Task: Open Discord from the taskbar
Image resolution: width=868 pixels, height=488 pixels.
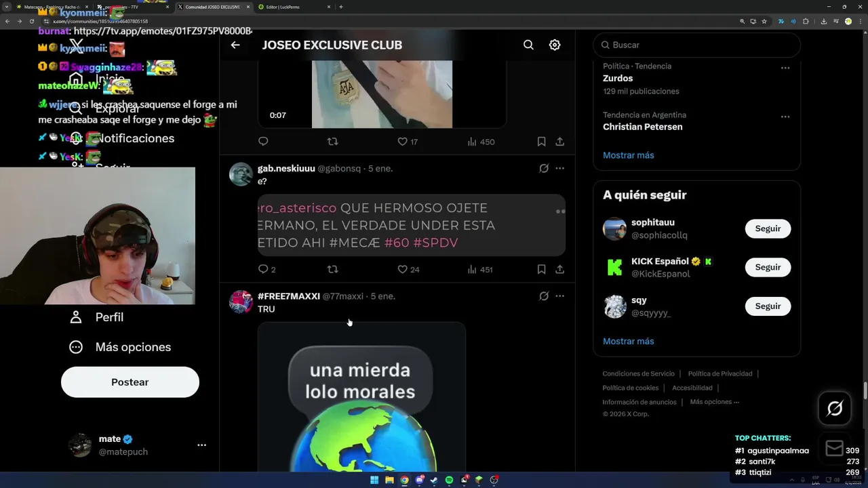Action: pyautogui.click(x=419, y=480)
